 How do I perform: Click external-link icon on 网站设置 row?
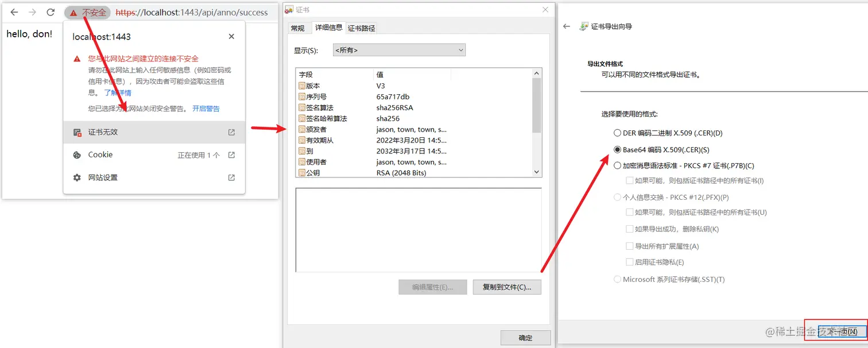[231, 177]
